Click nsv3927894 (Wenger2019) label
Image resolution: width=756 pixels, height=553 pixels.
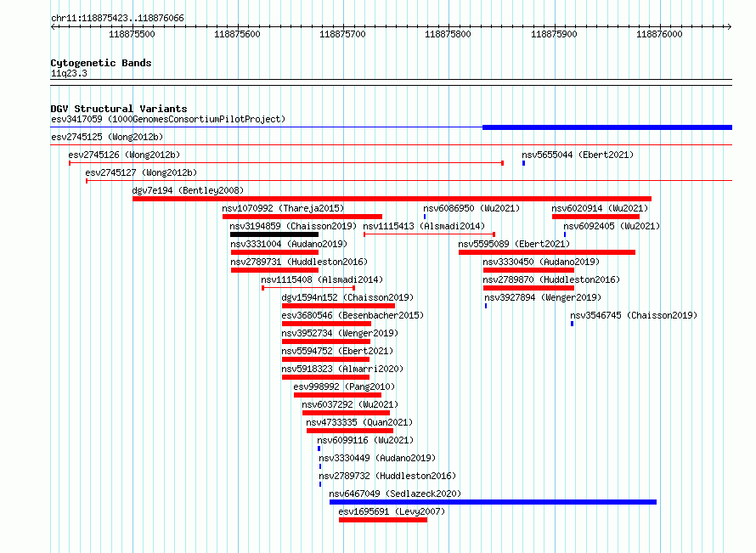[x=543, y=297]
